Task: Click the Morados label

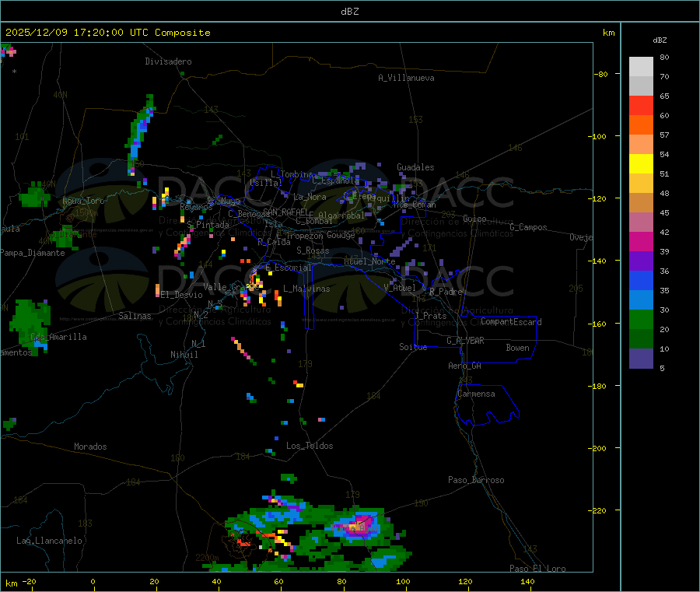Action: 90,447
